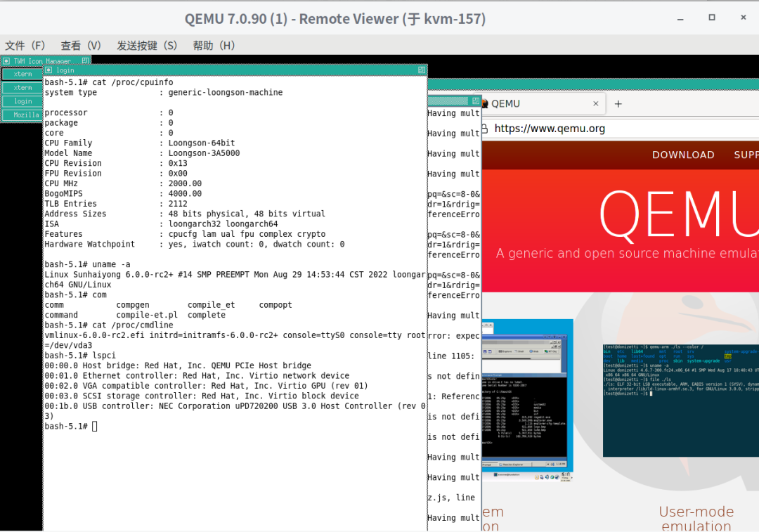Click the https://www.qemu.org address field
The height and width of the screenshot is (532, 759).
click(x=618, y=129)
